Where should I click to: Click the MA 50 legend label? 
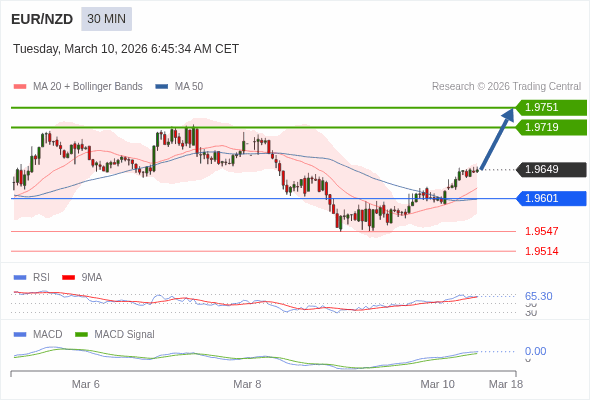(189, 87)
